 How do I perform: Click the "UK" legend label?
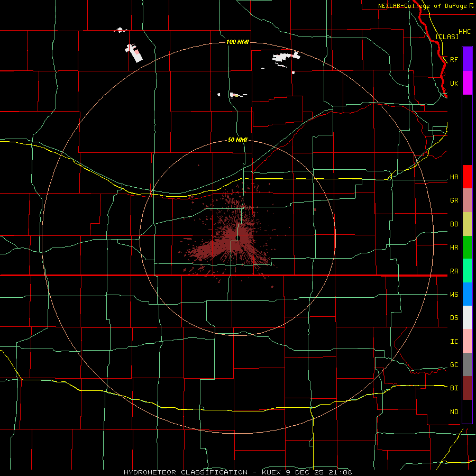click(454, 83)
